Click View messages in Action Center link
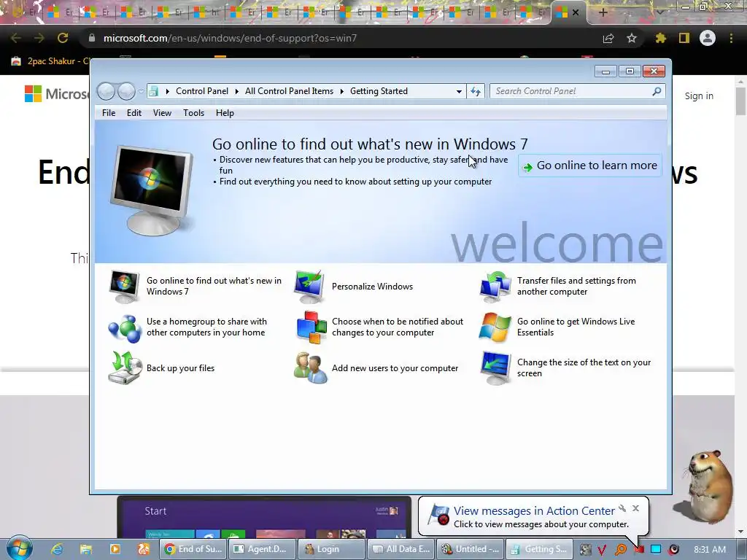This screenshot has width=747, height=560. click(x=534, y=510)
